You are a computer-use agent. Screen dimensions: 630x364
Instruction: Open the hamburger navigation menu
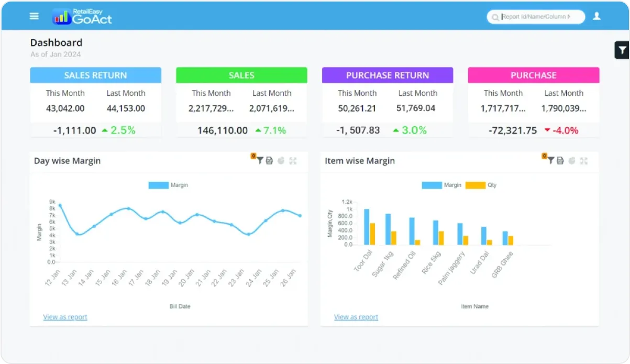tap(34, 16)
